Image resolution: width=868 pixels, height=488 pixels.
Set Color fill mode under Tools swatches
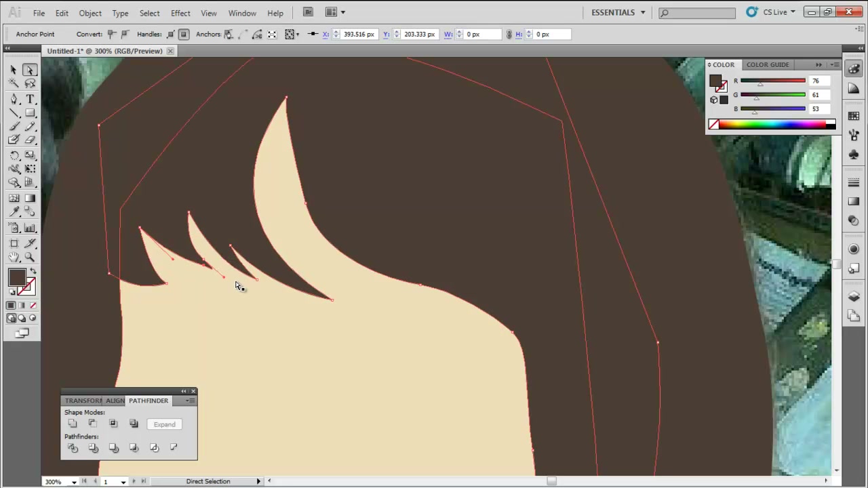[11, 306]
